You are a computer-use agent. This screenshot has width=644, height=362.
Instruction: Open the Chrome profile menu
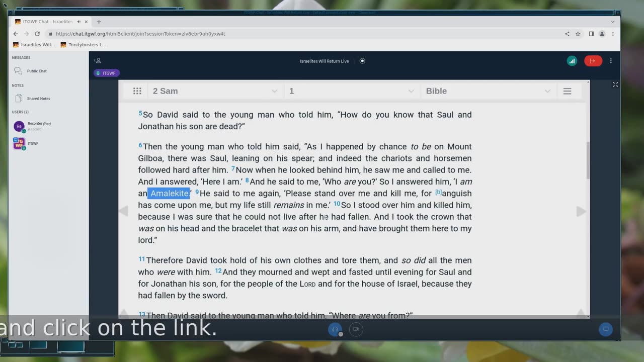(602, 34)
